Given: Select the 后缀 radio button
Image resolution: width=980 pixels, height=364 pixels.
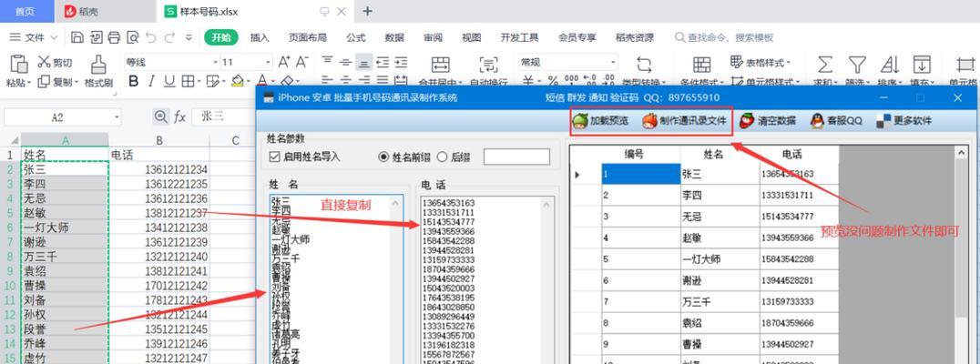Looking at the screenshot, I should pyautogui.click(x=442, y=157).
